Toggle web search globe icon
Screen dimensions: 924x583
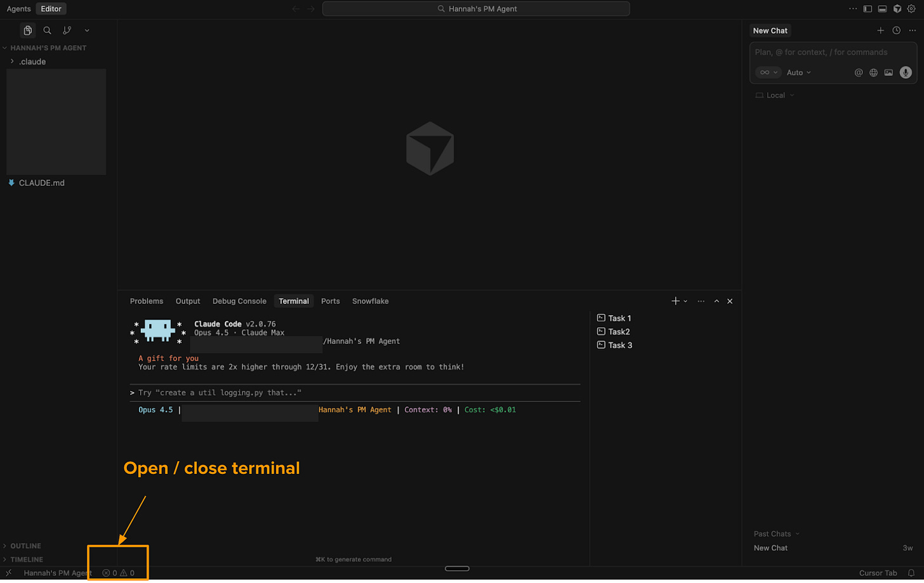pyautogui.click(x=874, y=72)
